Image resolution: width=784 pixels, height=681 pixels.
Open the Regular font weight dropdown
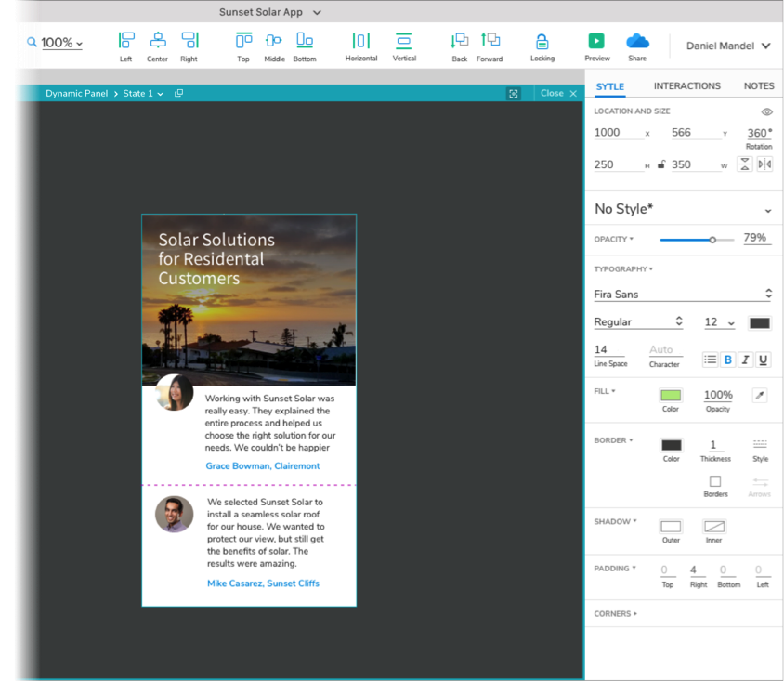tap(638, 322)
